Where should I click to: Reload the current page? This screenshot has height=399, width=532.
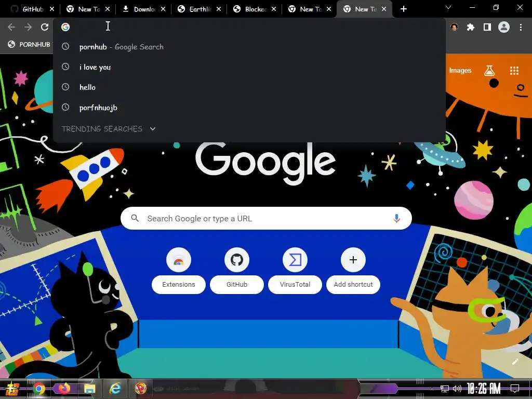45,27
